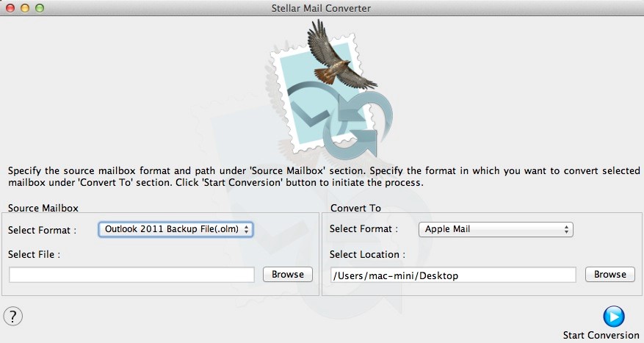
Task: Click the Convert To section heading
Action: [x=355, y=208]
